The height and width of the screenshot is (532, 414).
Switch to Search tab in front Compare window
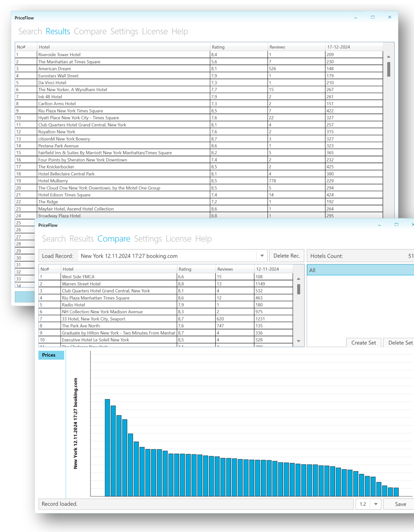pyautogui.click(x=54, y=239)
